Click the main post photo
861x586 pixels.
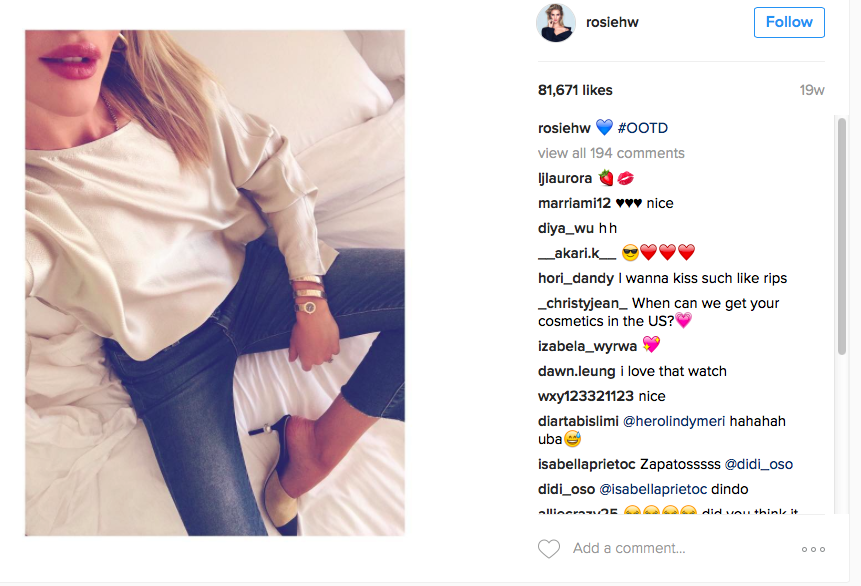pyautogui.click(x=215, y=283)
